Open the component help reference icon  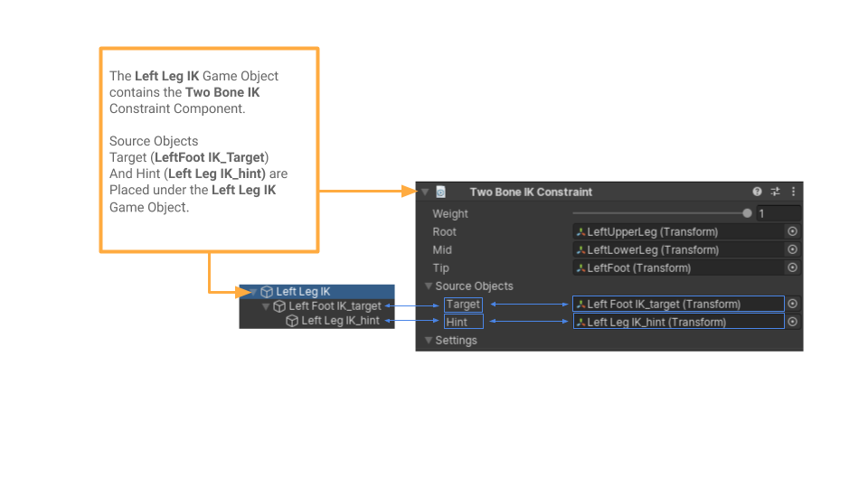[758, 192]
